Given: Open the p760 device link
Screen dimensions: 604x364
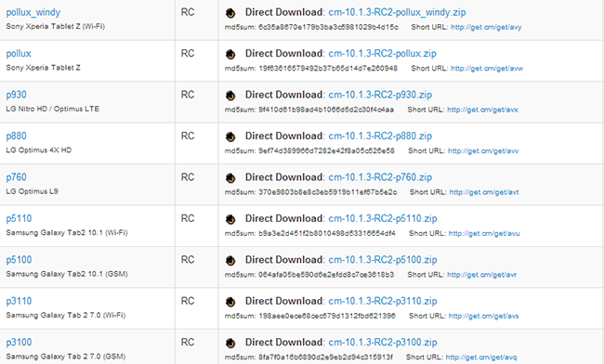Looking at the screenshot, I should coord(16,177).
